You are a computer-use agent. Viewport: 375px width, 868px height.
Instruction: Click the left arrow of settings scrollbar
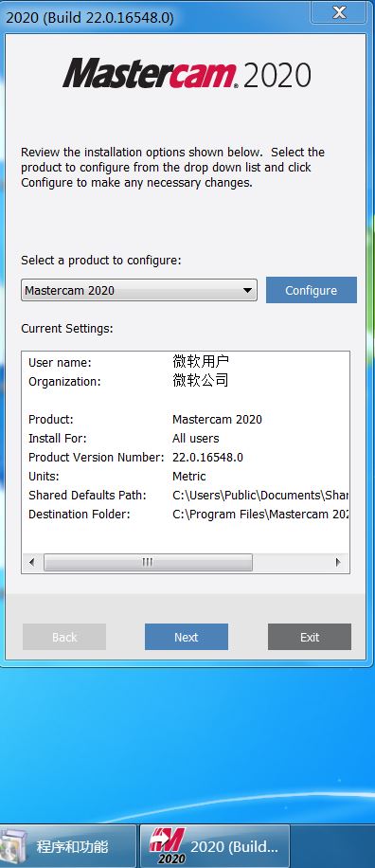tap(31, 563)
